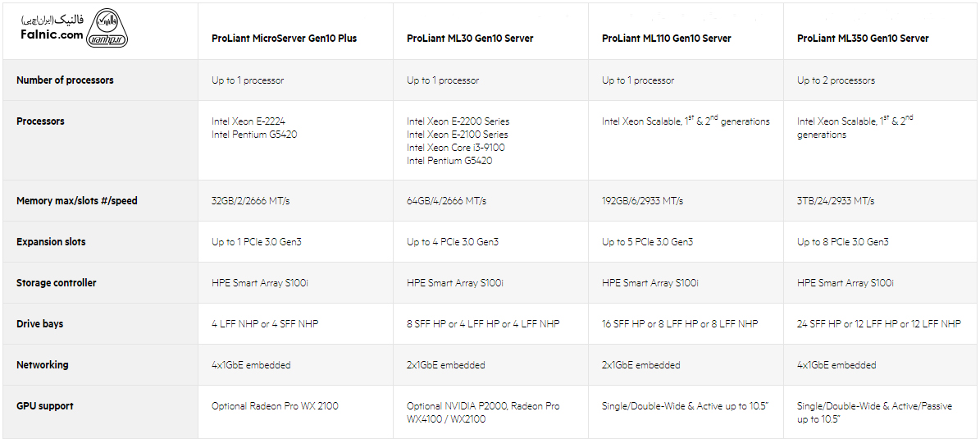Select the ProLiant ML30 Gen10 Server header
Screen dimensions: 980x439
(x=470, y=39)
